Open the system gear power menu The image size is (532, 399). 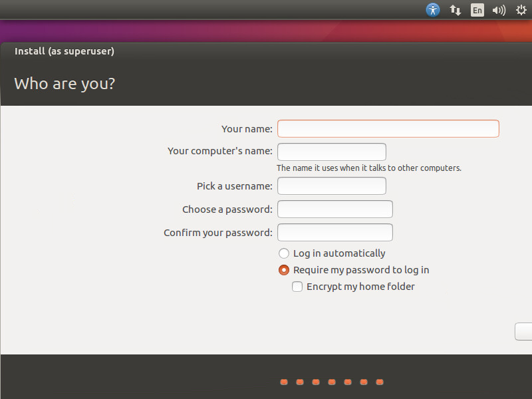coord(521,10)
